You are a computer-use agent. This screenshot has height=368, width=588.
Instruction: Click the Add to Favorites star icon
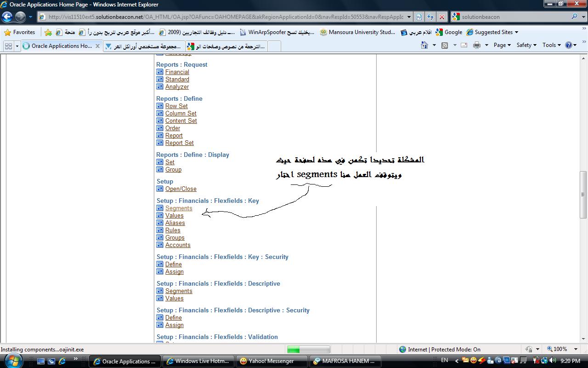click(48, 32)
